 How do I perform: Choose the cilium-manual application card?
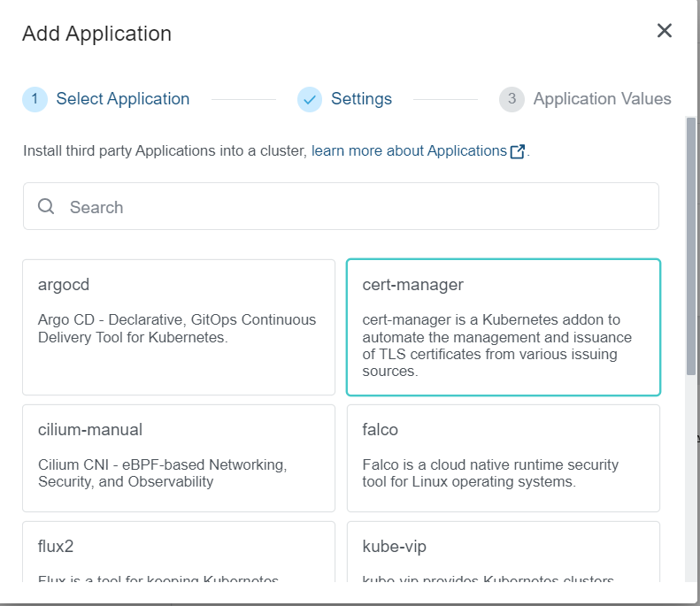179,458
